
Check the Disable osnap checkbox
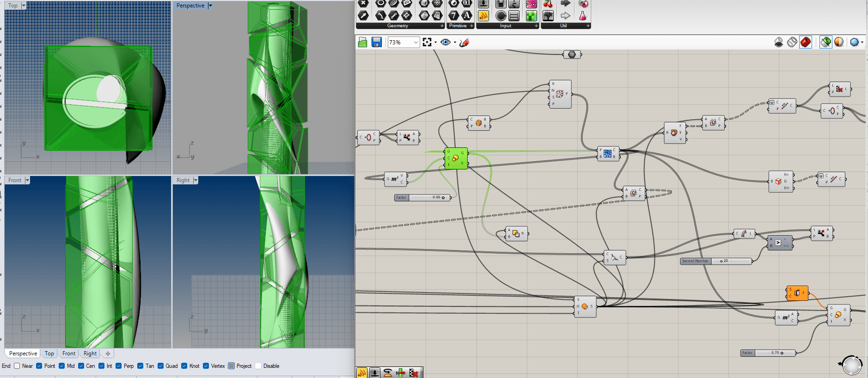[258, 366]
